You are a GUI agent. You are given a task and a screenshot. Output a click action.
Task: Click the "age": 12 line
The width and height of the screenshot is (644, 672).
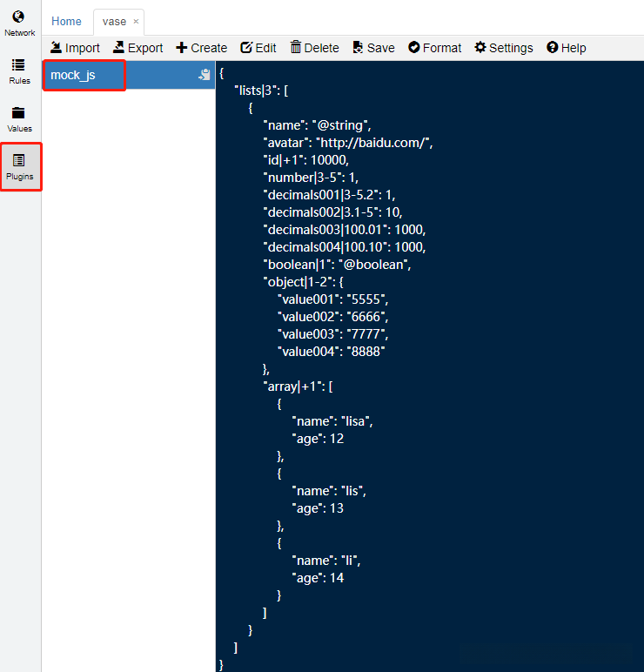(318, 439)
